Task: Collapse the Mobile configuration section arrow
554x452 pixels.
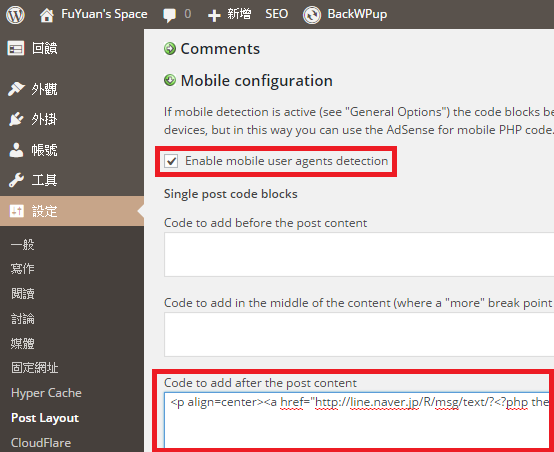Action: tap(170, 80)
